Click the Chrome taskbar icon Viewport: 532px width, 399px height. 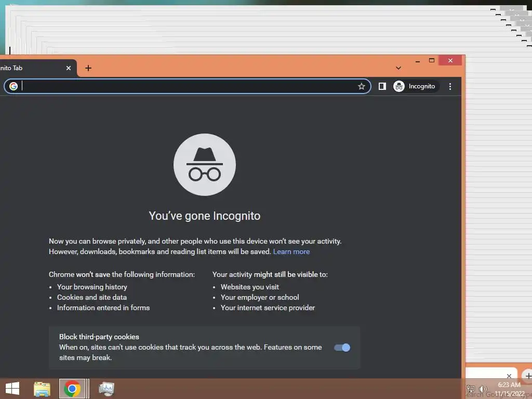pyautogui.click(x=72, y=389)
